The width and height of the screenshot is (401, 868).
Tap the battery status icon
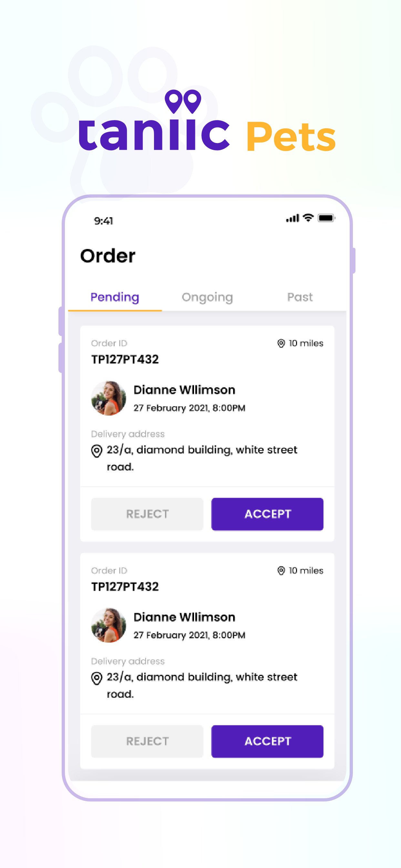click(326, 218)
